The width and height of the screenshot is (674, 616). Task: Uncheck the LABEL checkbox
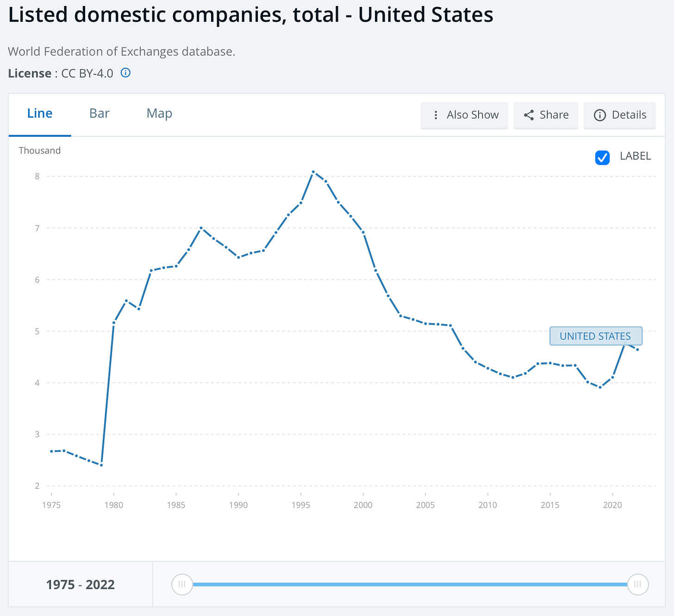point(602,157)
